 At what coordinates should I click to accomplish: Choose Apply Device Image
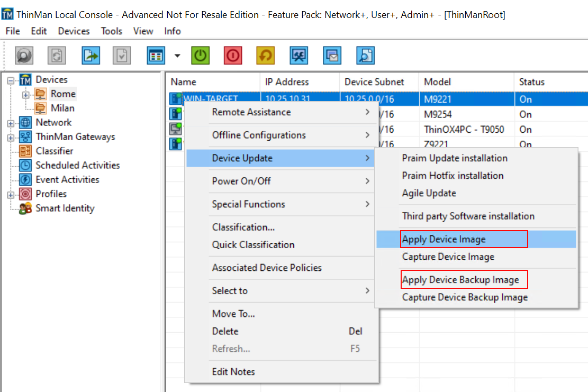(476, 239)
